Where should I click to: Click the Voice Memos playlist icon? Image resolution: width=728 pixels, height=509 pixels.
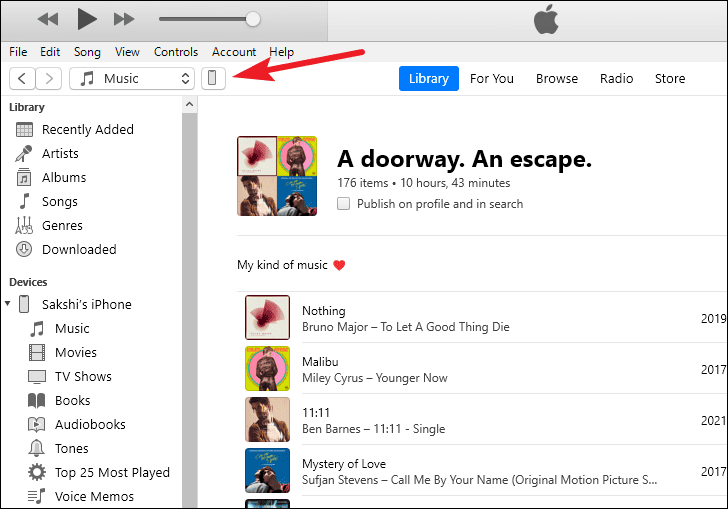(37, 496)
